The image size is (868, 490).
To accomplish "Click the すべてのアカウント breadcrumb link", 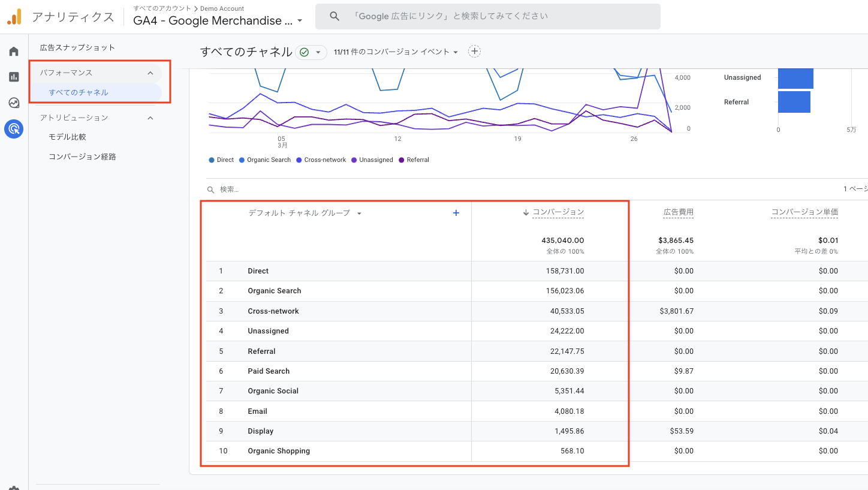I will pos(162,8).
